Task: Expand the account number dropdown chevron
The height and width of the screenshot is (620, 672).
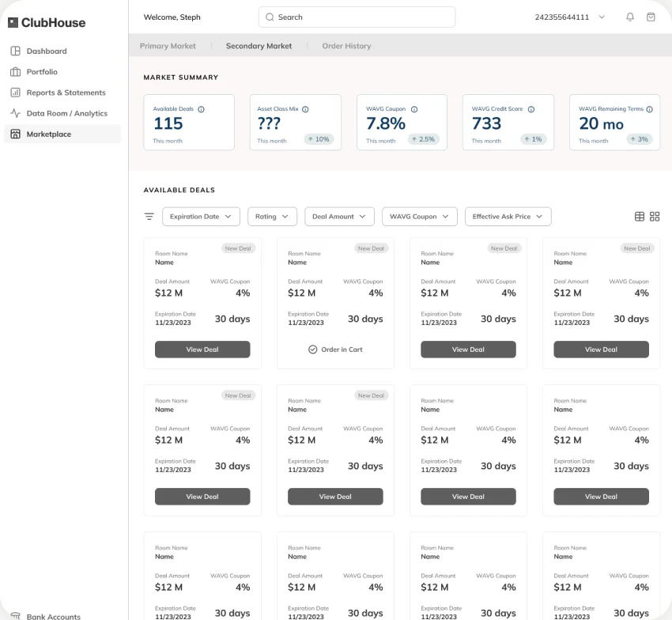Action: (x=602, y=17)
